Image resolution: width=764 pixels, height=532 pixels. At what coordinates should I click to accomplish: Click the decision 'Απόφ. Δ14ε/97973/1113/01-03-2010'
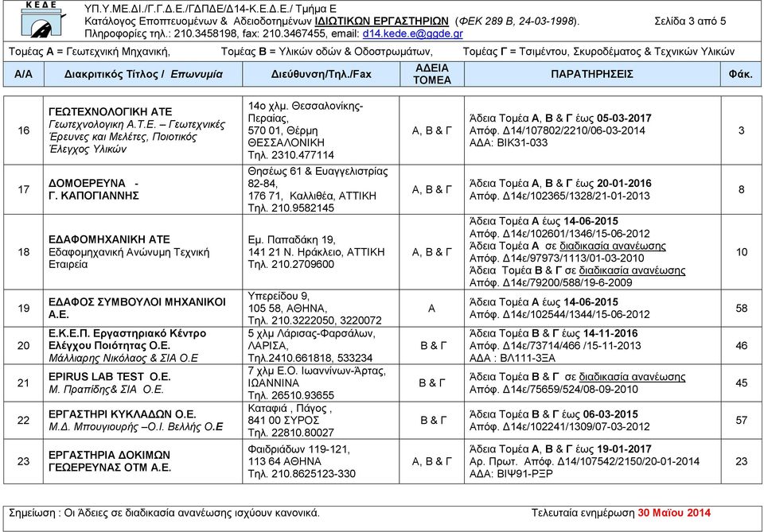556,258
